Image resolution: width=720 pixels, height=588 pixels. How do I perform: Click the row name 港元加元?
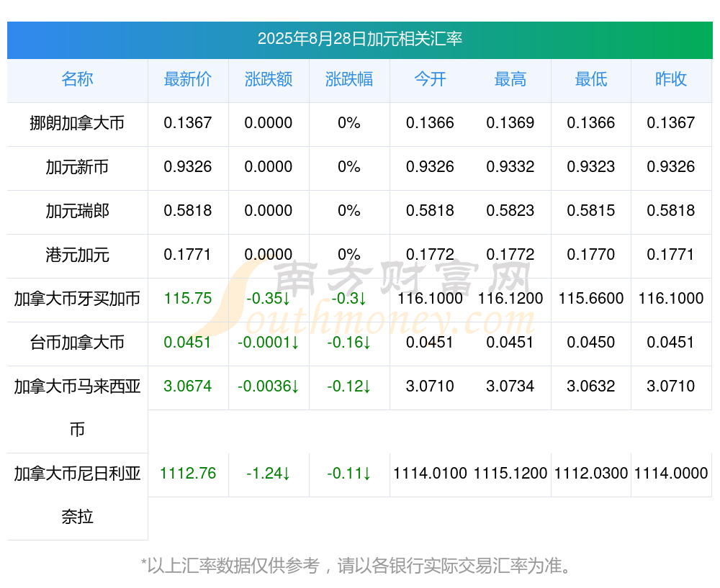point(77,254)
